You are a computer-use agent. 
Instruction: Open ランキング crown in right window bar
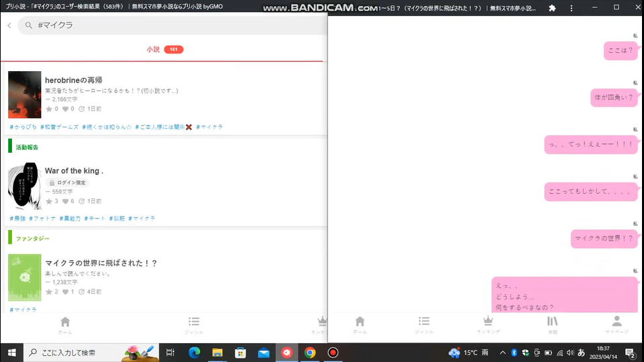pyautogui.click(x=488, y=325)
